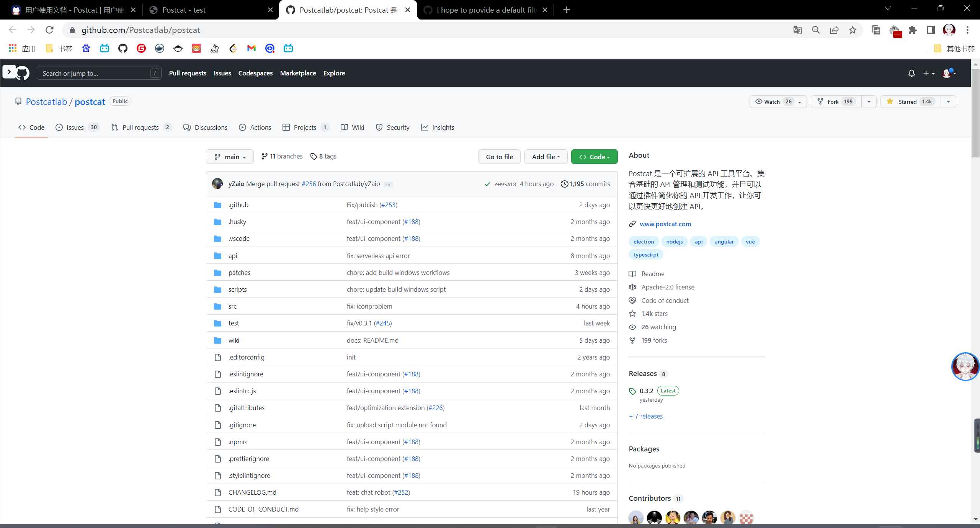980x528 pixels.
Task: Reload the page with the refresh icon
Action: (49, 30)
